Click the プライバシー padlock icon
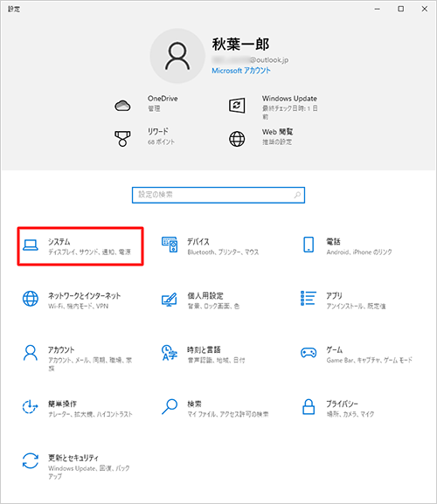Image resolution: width=437 pixels, height=504 pixels. pyautogui.click(x=309, y=407)
